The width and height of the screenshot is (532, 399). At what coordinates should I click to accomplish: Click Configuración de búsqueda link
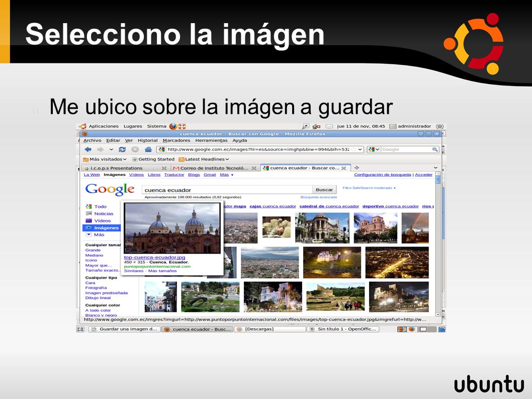382,175
